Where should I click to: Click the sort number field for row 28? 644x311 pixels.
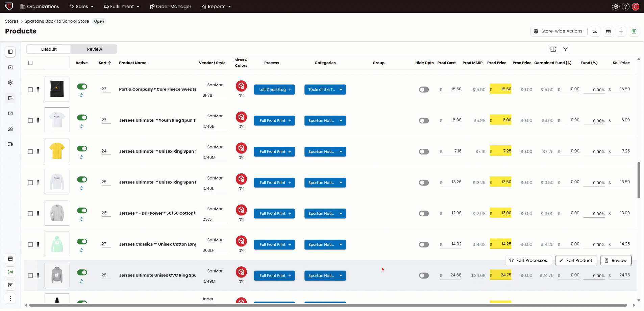point(106,276)
